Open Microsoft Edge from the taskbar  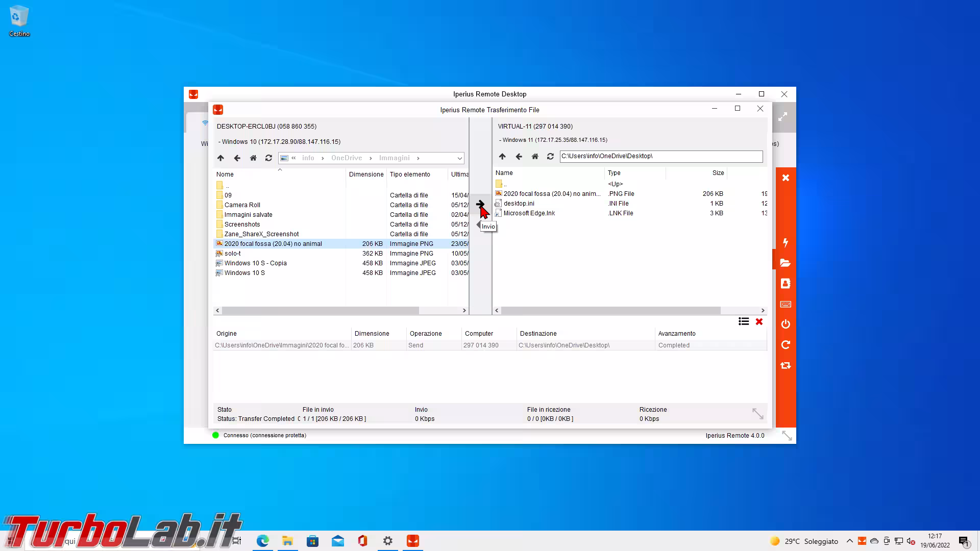click(x=262, y=541)
